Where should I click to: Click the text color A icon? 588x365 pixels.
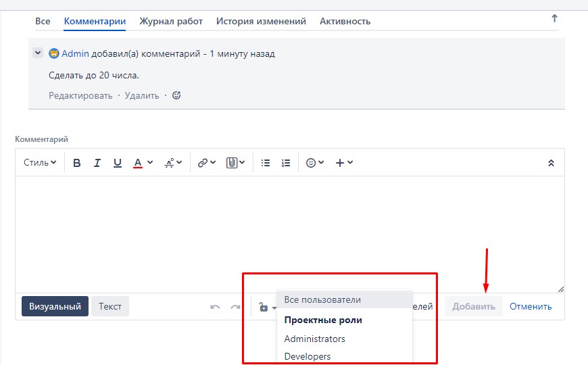(x=138, y=163)
